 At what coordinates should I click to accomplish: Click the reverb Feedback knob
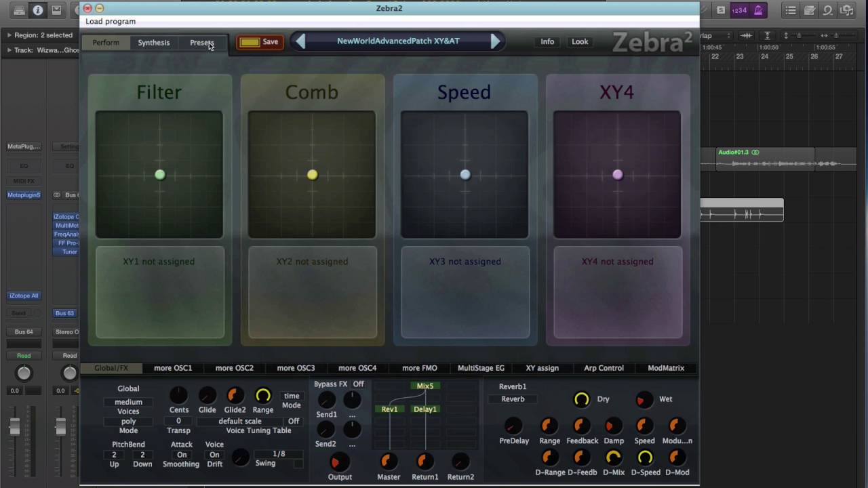pos(581,426)
